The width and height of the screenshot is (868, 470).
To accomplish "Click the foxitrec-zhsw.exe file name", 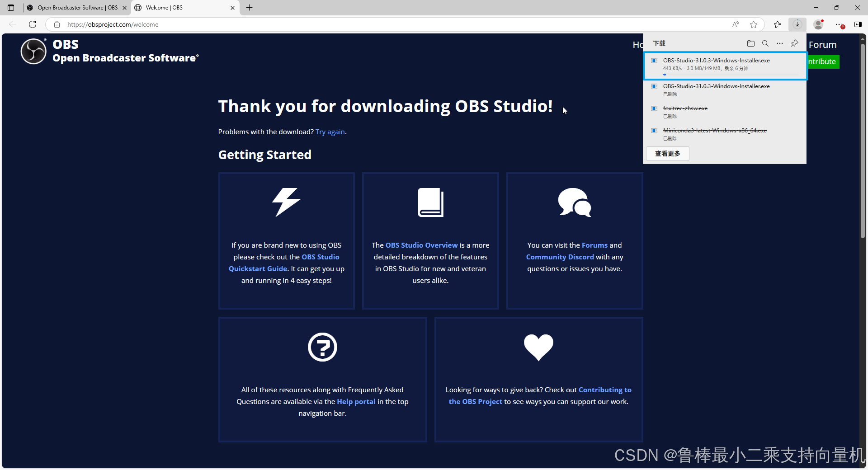I will (685, 108).
